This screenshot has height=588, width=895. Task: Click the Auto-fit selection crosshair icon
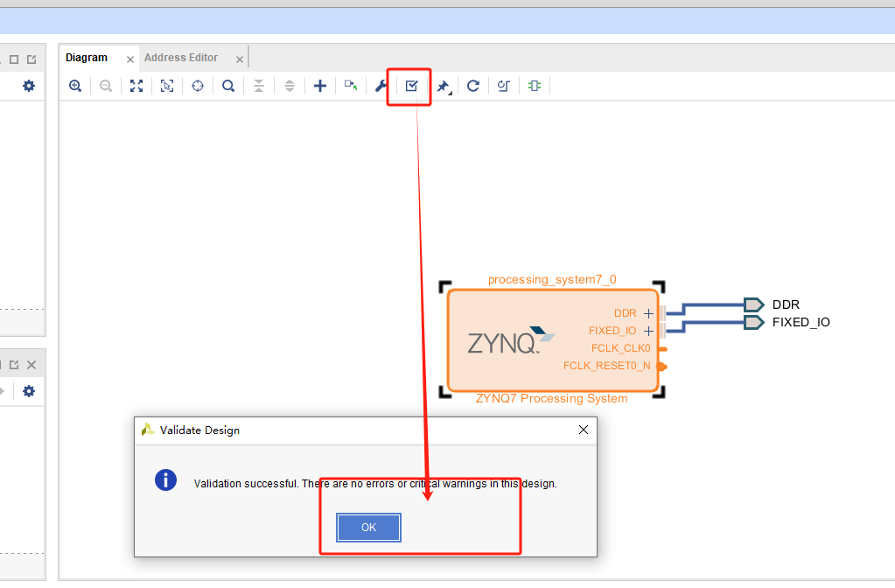(198, 86)
